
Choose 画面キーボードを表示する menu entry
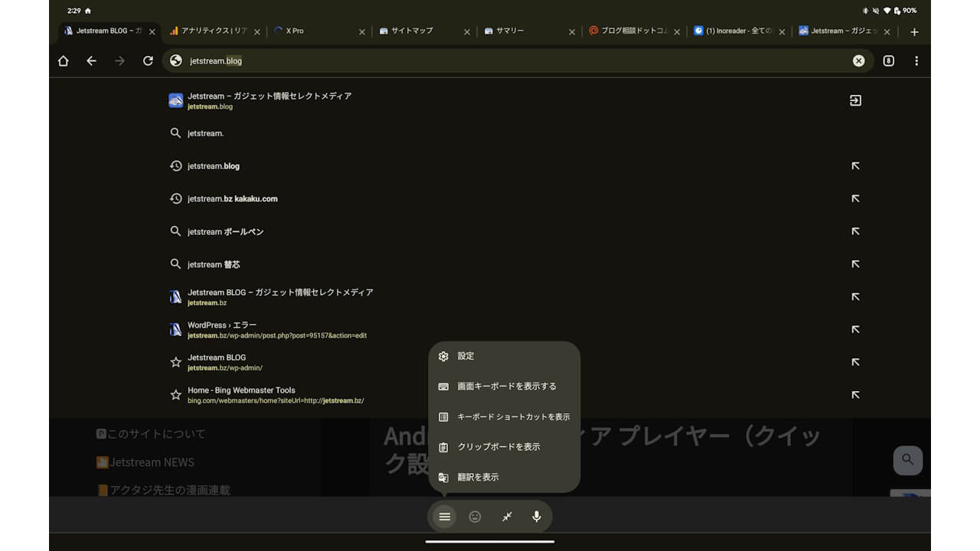[x=505, y=386]
